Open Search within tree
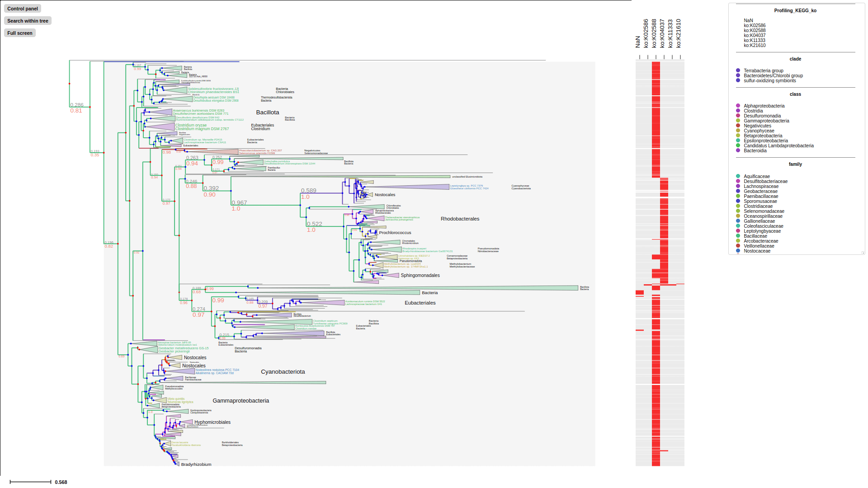 (x=28, y=21)
